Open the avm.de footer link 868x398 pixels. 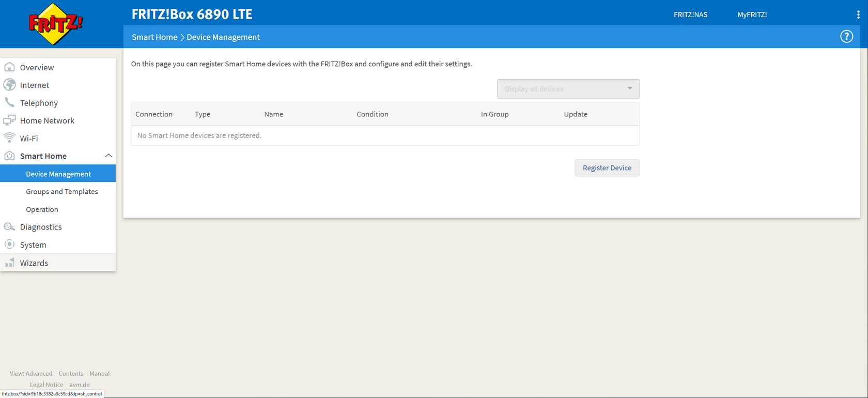(80, 385)
